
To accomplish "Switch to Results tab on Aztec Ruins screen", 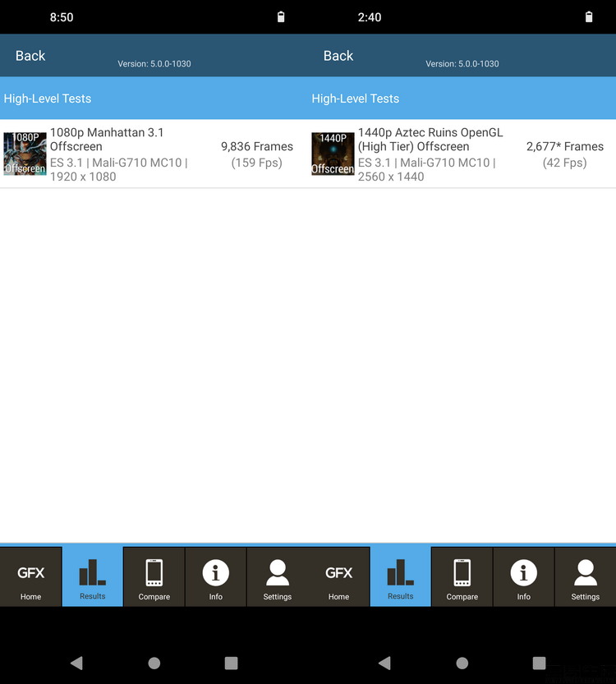I will pos(401,577).
